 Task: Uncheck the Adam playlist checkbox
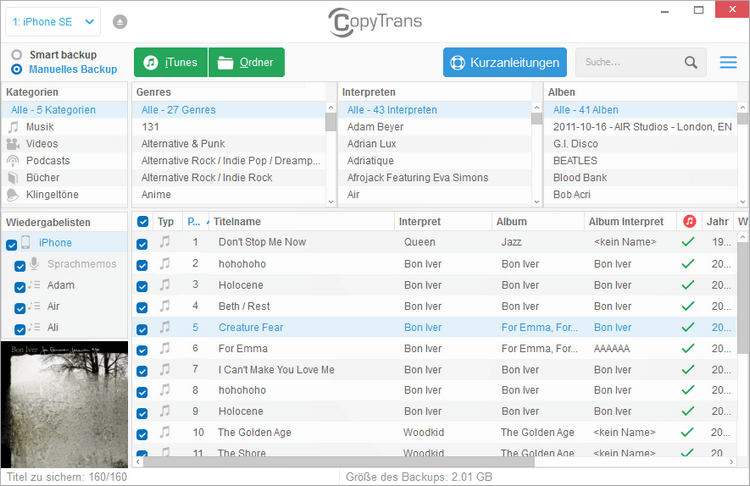(x=20, y=287)
